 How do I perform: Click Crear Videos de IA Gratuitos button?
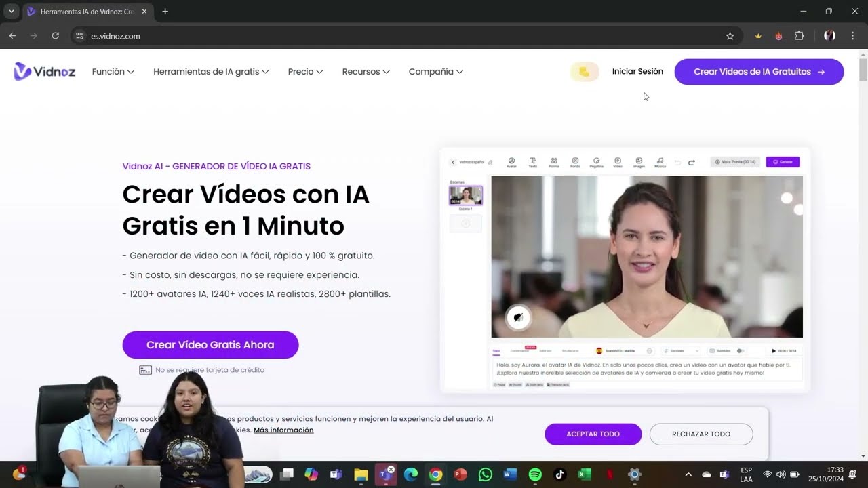[x=759, y=72]
